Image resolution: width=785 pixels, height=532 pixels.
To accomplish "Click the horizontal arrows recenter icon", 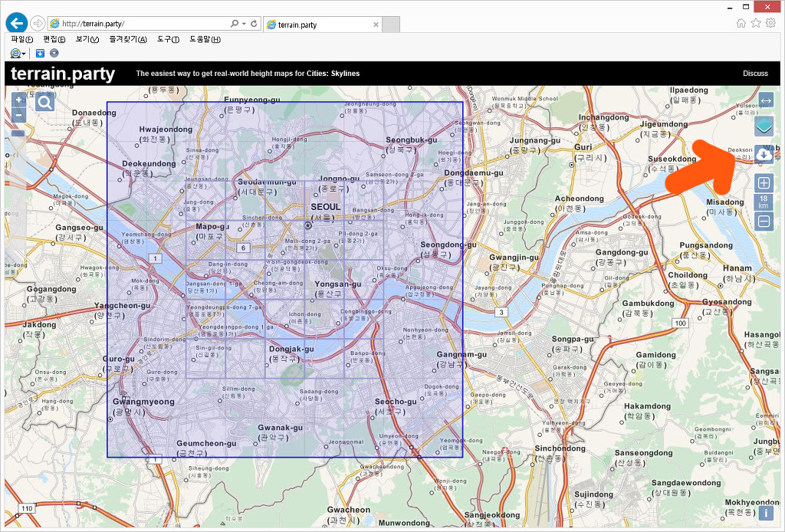I will click(x=765, y=100).
